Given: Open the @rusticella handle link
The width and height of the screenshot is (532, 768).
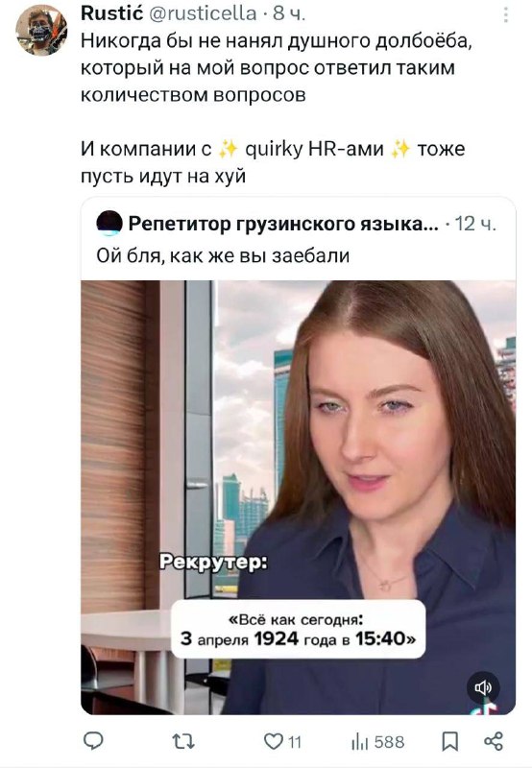Looking at the screenshot, I should pyautogui.click(x=203, y=13).
